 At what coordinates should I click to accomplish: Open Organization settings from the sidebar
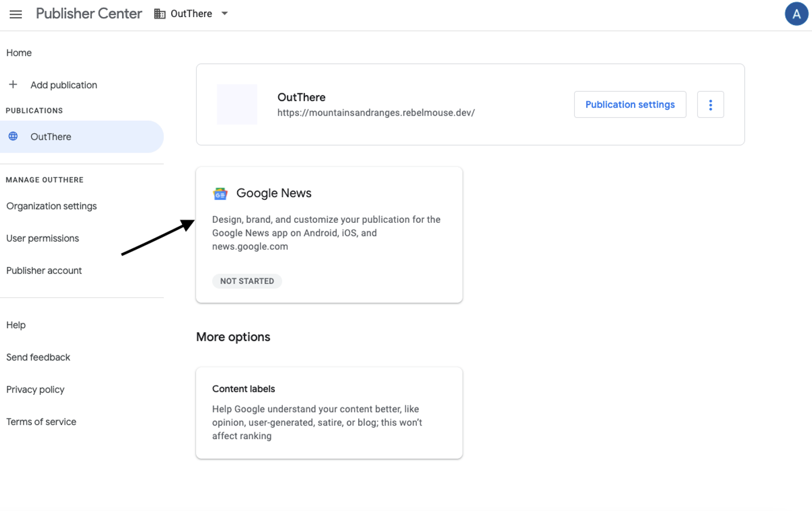coord(51,206)
